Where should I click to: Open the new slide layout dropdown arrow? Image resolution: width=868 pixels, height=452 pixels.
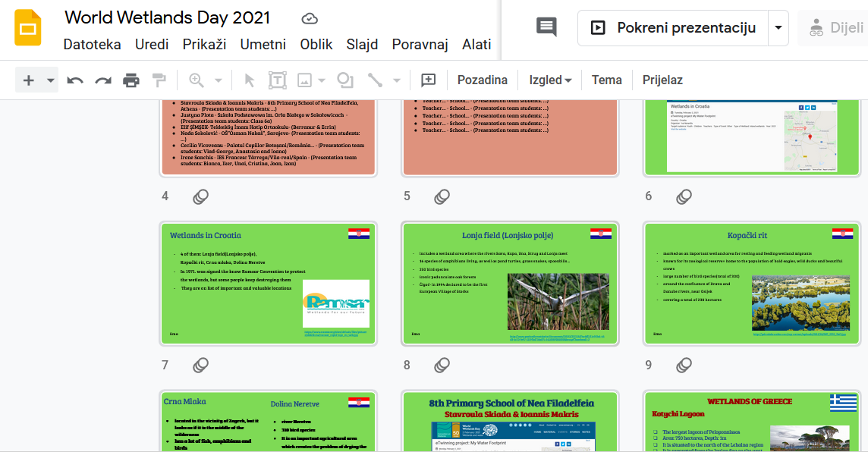click(50, 81)
